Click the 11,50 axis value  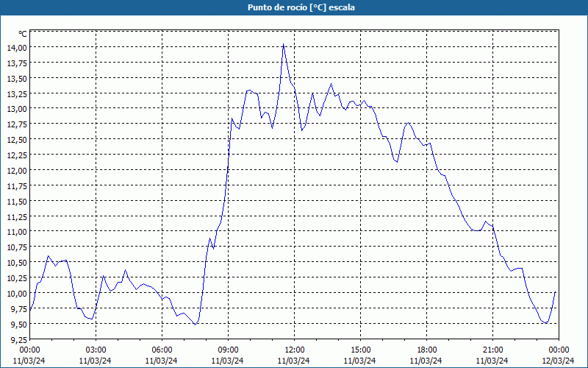[x=17, y=201]
